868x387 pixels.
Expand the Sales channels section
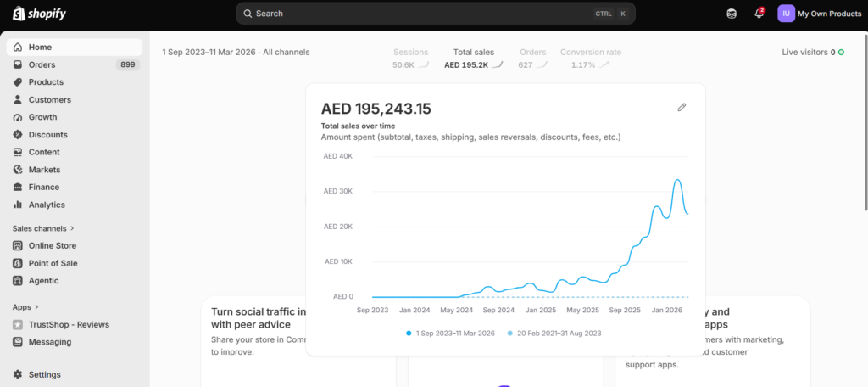[x=43, y=228]
